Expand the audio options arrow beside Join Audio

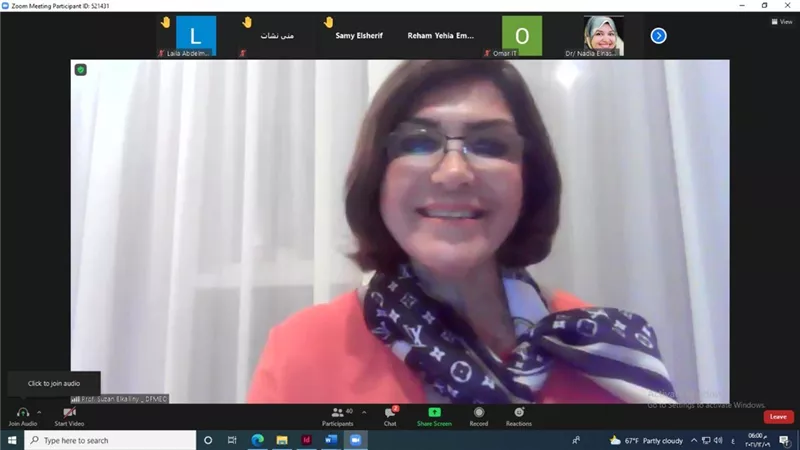pyautogui.click(x=39, y=412)
